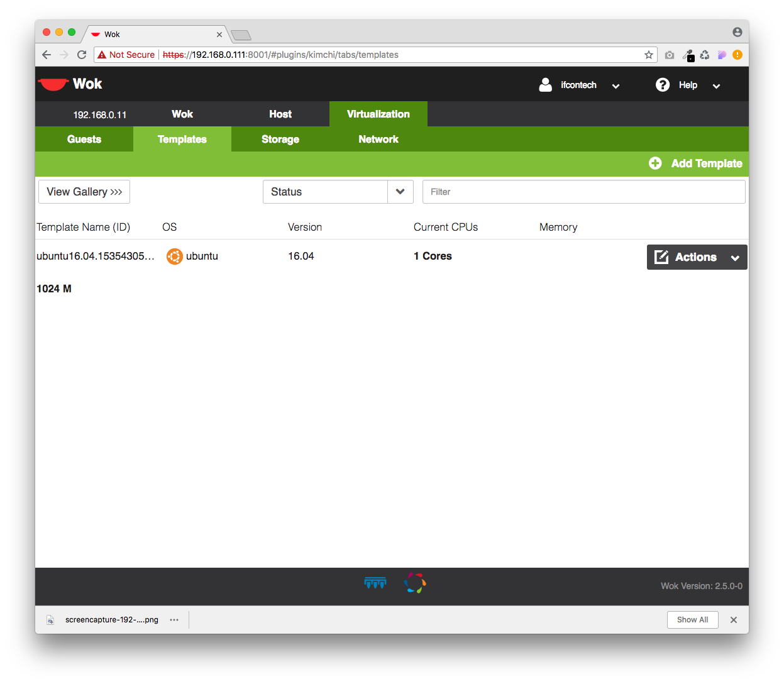Screen dimensions: 784x684
Task: Click the red Wok logo icon
Action: coord(53,84)
